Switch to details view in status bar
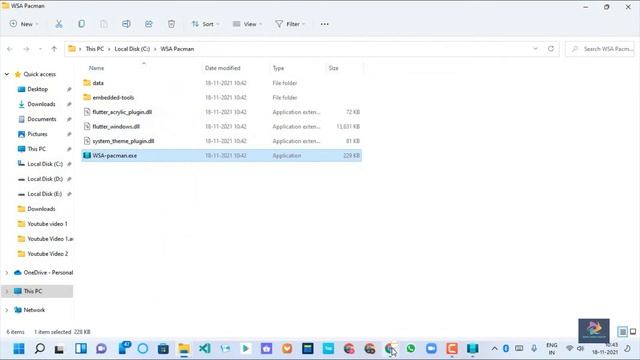 pos(622,332)
